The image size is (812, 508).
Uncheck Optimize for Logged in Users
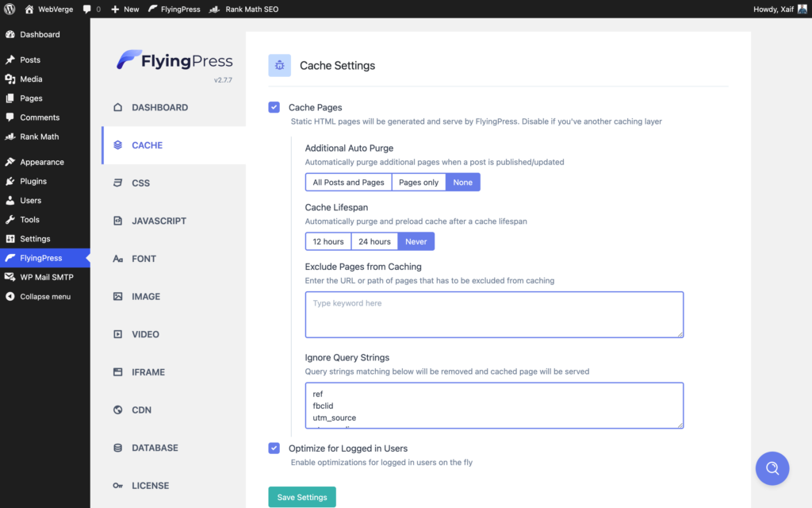tap(274, 448)
